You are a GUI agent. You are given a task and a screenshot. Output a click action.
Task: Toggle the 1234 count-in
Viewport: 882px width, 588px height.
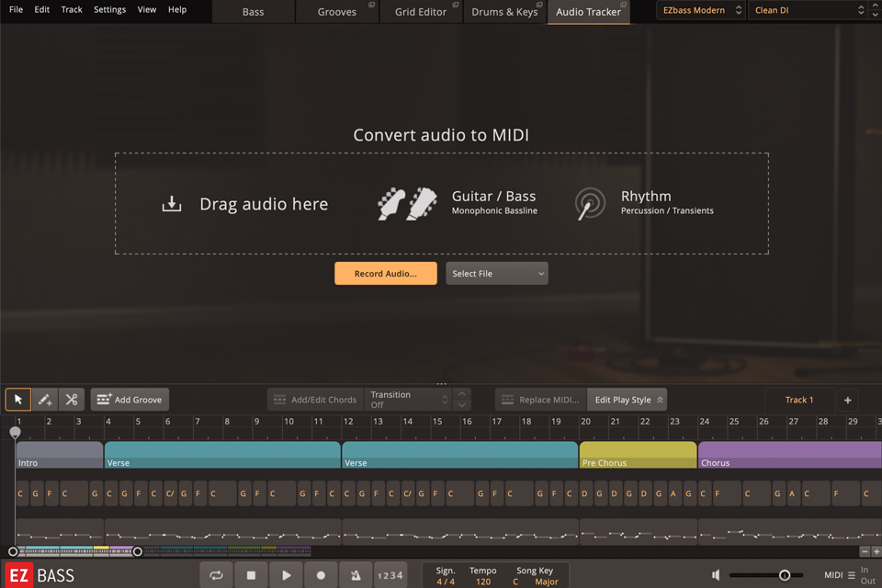[x=390, y=574]
